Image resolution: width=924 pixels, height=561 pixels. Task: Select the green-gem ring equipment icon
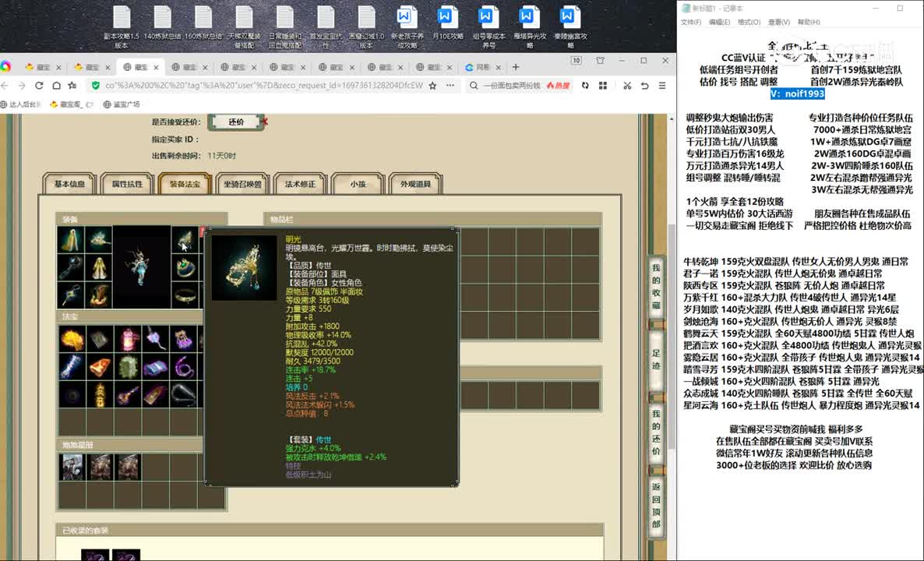pyautogui.click(x=185, y=267)
